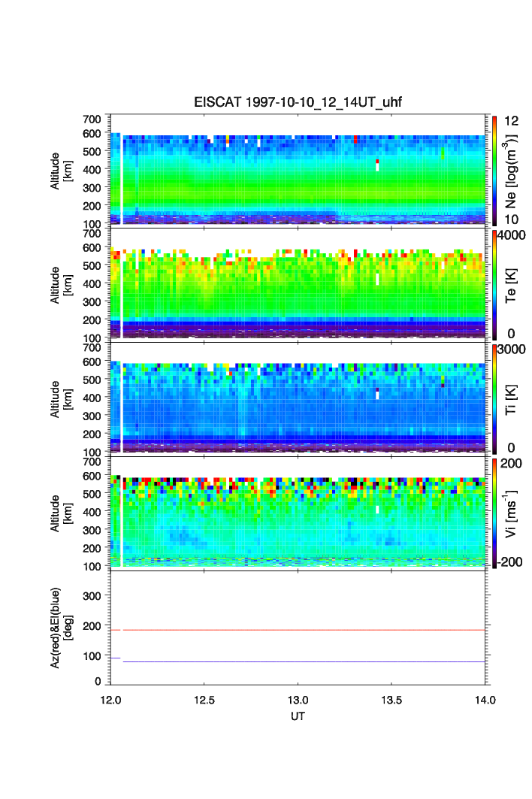This screenshot has width=532, height=799.
Task: Click the 12.0 tick label on UT axis
Action: tap(110, 700)
